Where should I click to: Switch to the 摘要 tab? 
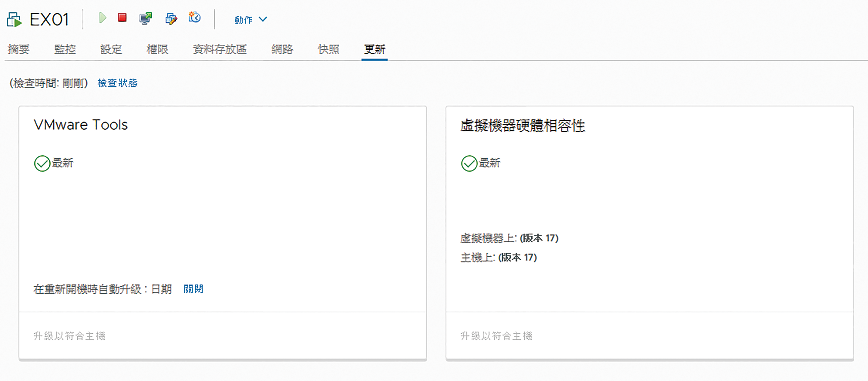point(18,49)
